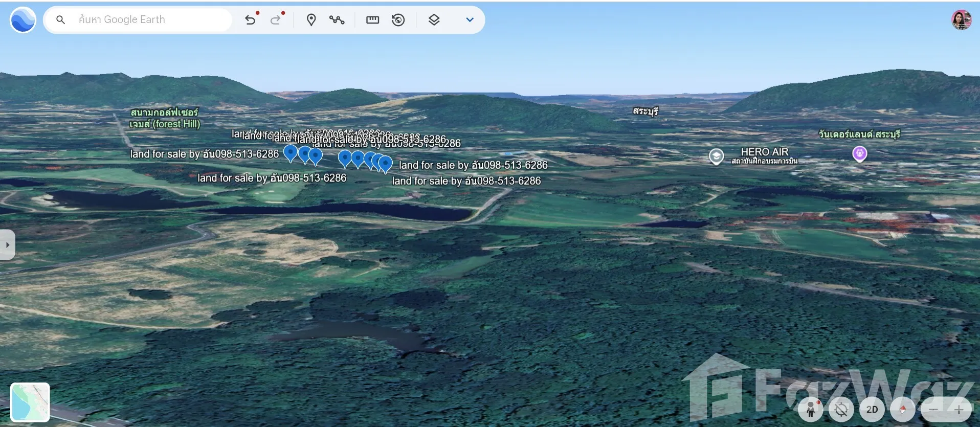Redo the last action
This screenshot has height=427, width=980.
point(276,20)
